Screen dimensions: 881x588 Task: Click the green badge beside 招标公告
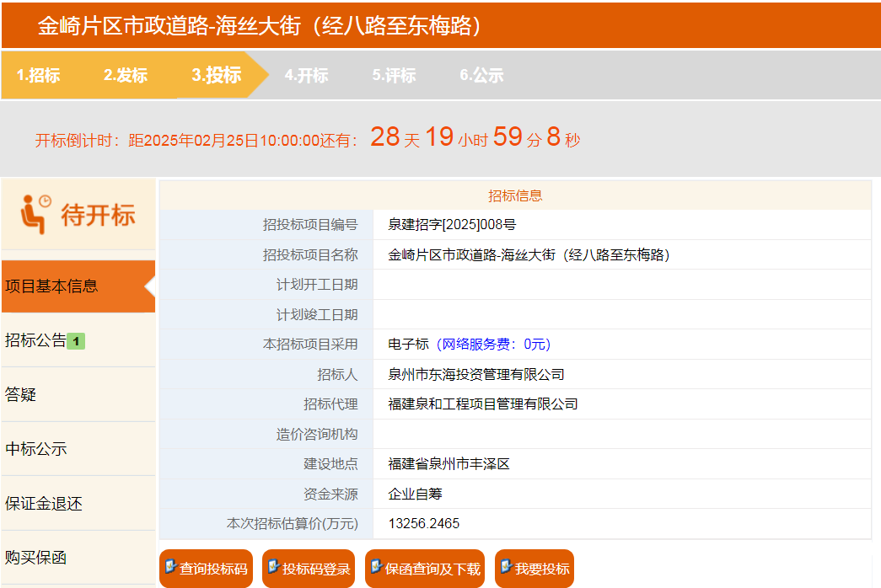(x=76, y=341)
